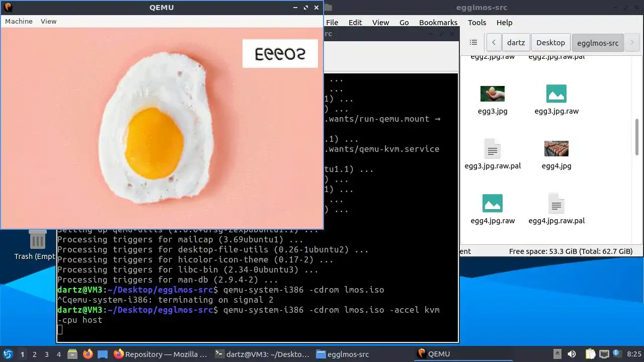Viewport: 644px width, 362px height.
Task: Click the folder icon in file manager title bar
Action: coord(328,8)
